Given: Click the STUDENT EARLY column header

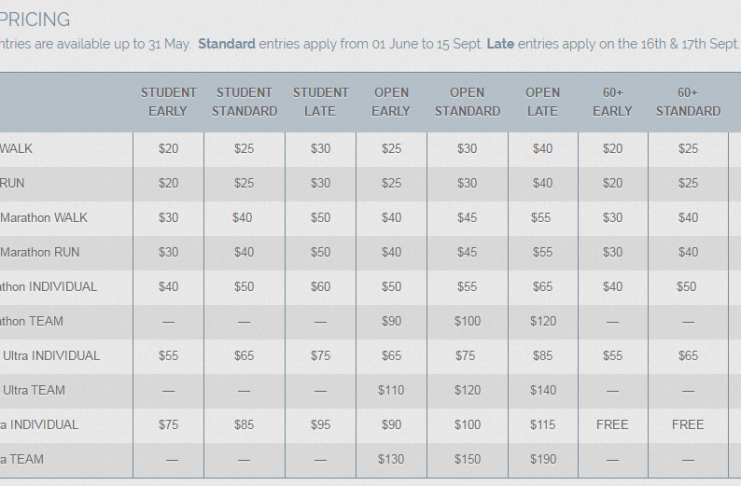Looking at the screenshot, I should pos(168,102).
